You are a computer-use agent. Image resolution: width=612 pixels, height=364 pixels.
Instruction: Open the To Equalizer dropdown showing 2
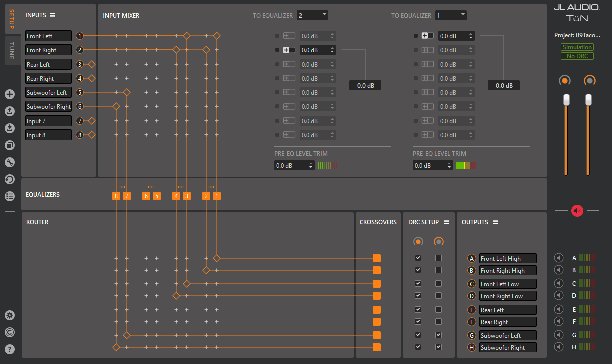[312, 15]
